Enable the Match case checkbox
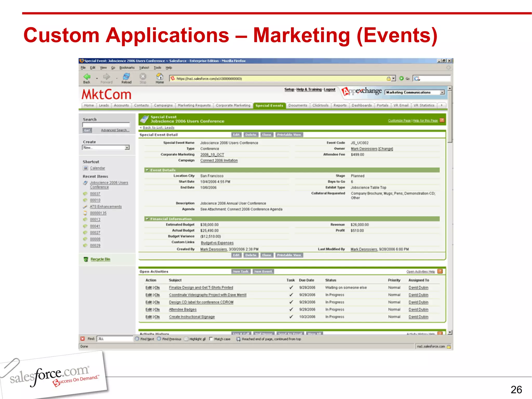 [x=211, y=339]
